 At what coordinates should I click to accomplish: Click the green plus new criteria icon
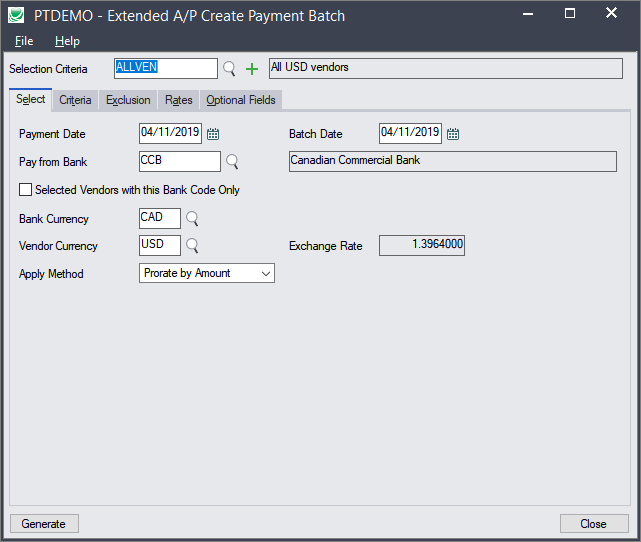pos(251,69)
